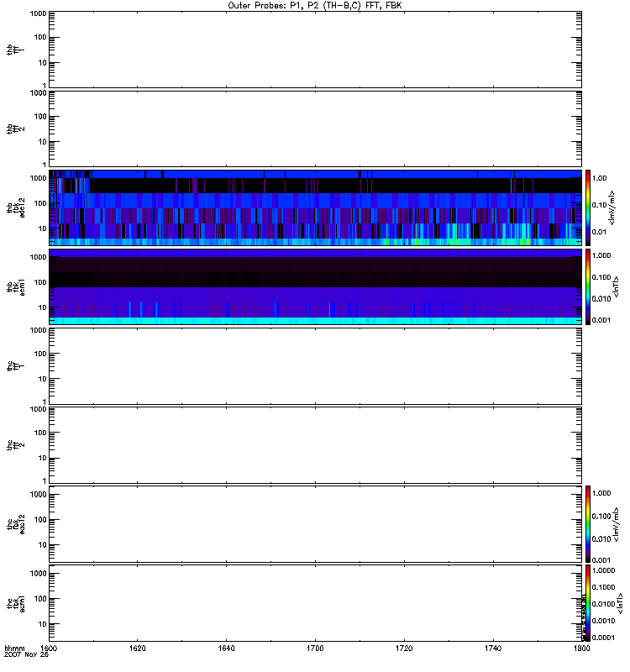Click the empty thc fbk scm1 bottom panel

[x=314, y=603]
